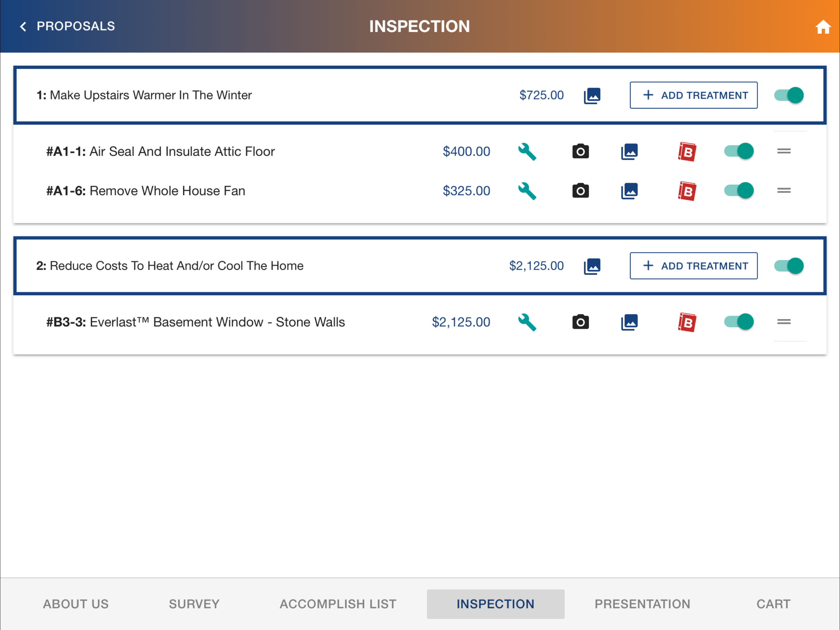The image size is (840, 630).
Task: Select goal 2: Reduce Costs To Heat And/or Cool
Action: coord(170,265)
